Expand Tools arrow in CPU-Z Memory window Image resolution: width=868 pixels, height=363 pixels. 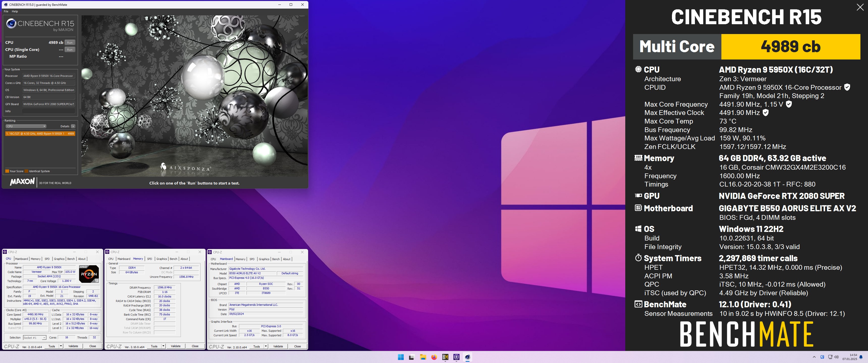click(164, 346)
